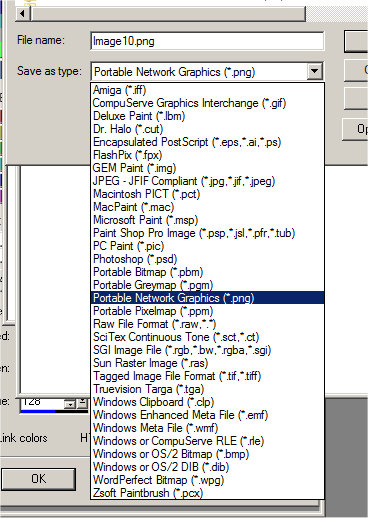Select Macintosh PICT (*.pct)
The image size is (368, 518).
click(207, 194)
